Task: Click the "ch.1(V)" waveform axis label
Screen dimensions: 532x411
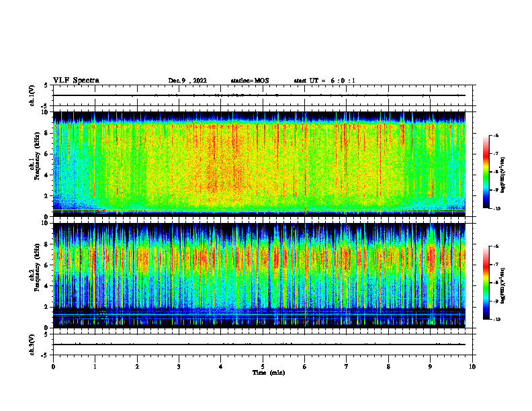Action: [32, 95]
